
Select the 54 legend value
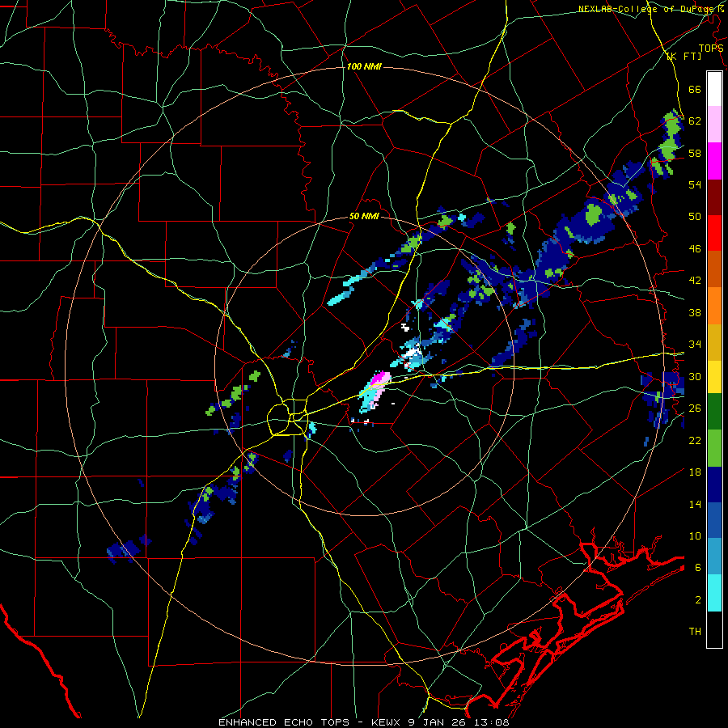coord(695,185)
